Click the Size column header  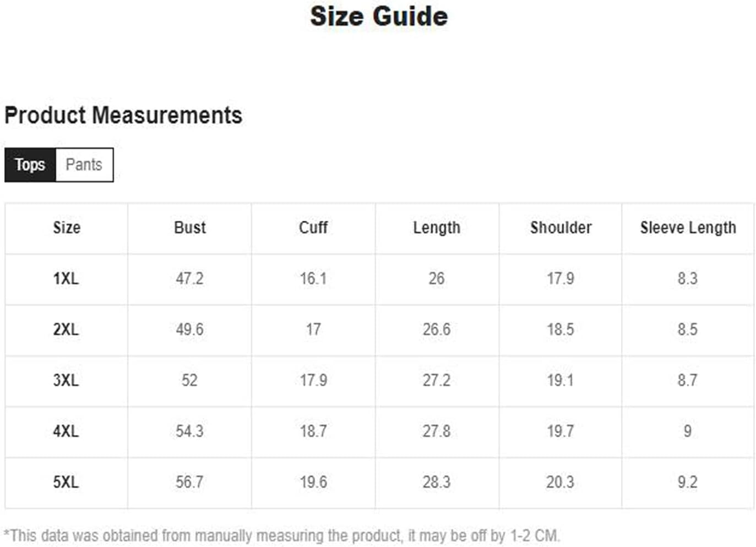(67, 228)
